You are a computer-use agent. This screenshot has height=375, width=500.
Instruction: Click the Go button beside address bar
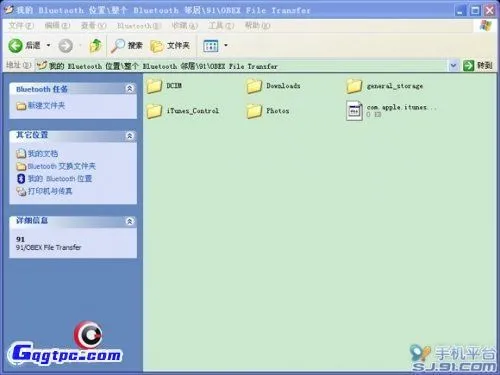pos(477,66)
